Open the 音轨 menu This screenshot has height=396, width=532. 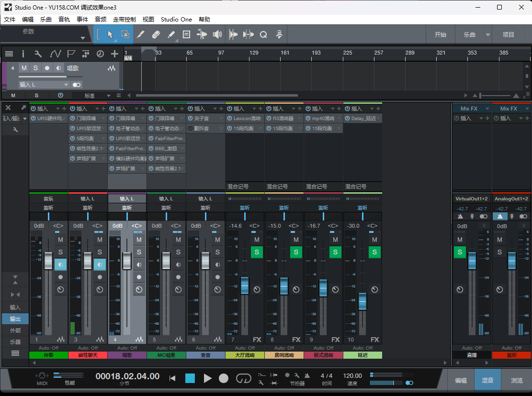pyautogui.click(x=64, y=19)
